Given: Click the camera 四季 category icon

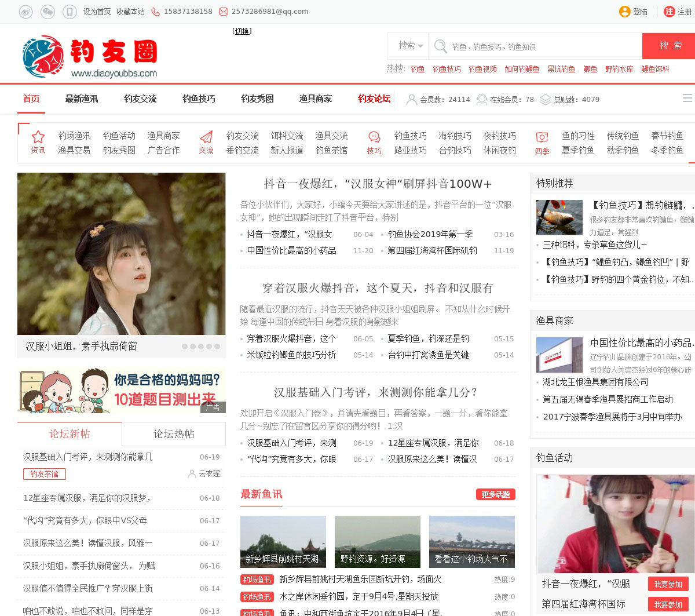Looking at the screenshot, I should pos(542,137).
